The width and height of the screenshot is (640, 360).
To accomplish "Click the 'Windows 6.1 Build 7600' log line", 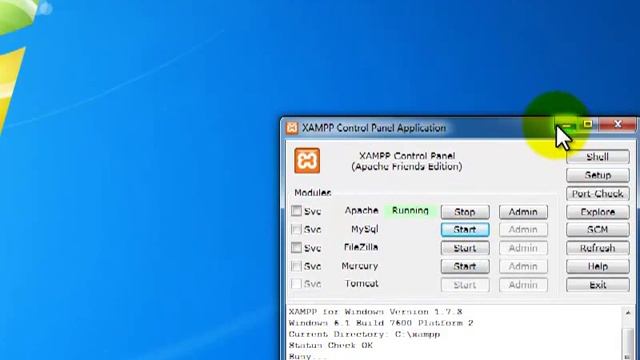I will pos(380,323).
